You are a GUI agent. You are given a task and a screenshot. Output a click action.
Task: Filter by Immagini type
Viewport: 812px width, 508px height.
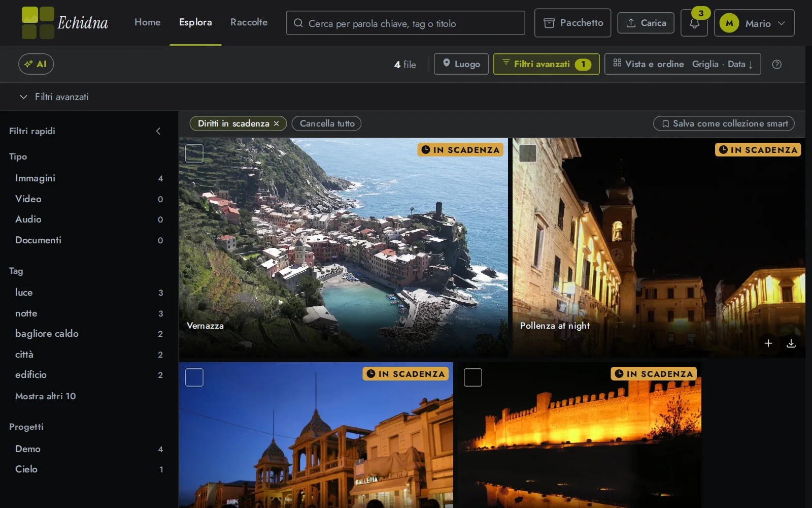pos(89,178)
